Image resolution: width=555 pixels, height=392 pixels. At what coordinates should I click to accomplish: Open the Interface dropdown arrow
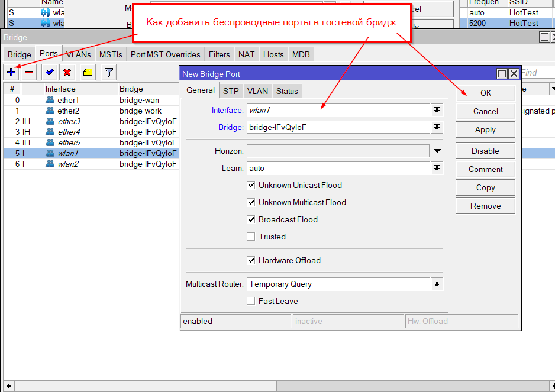coord(437,110)
